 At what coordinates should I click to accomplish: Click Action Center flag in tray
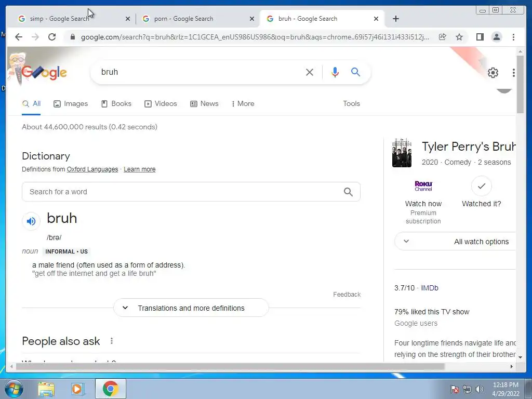click(x=455, y=389)
